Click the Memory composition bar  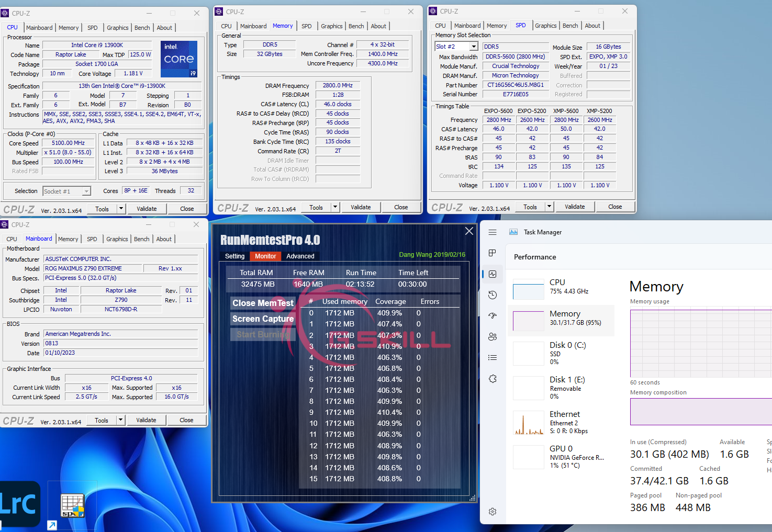point(701,412)
